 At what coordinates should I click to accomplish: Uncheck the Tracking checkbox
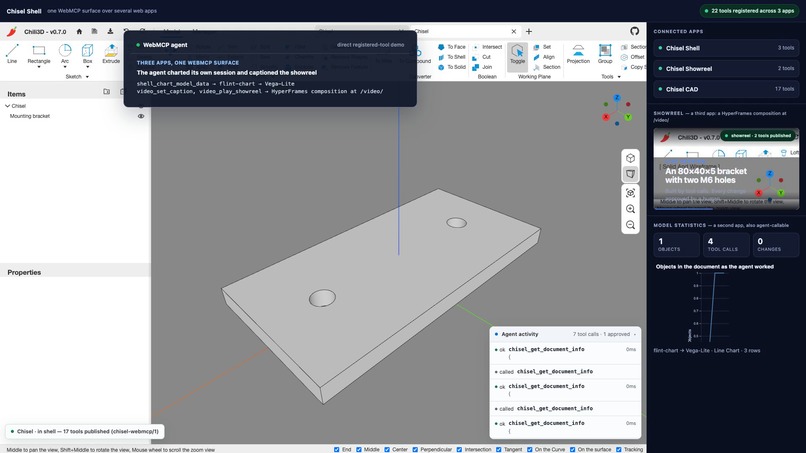click(619, 449)
